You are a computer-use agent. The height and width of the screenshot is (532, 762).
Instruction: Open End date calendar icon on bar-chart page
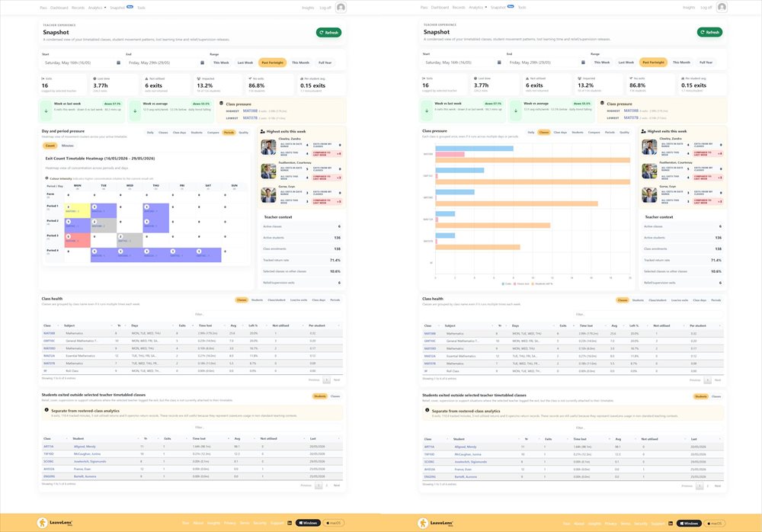pos(583,62)
